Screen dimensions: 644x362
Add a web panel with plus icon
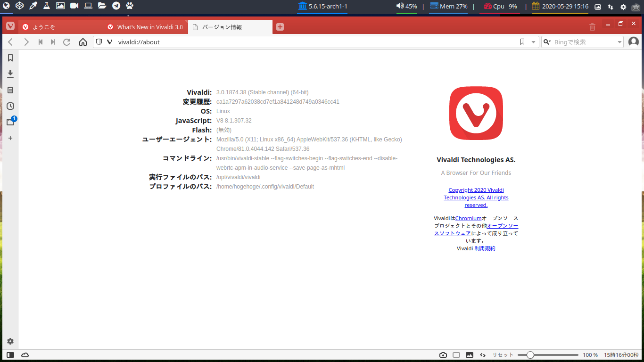coord(10,138)
